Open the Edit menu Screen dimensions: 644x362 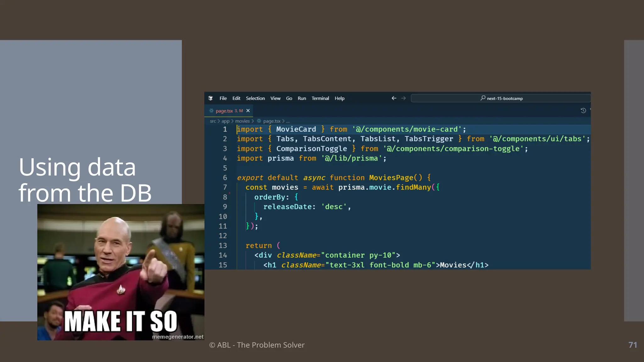236,98
